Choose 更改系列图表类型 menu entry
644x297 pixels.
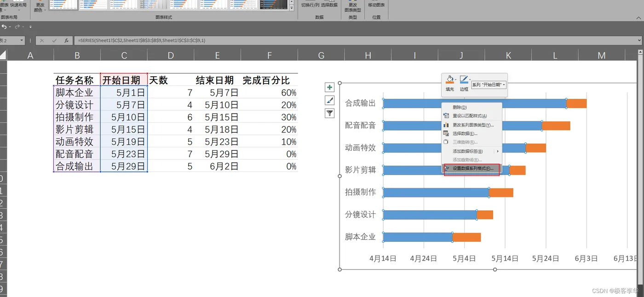[x=471, y=125]
